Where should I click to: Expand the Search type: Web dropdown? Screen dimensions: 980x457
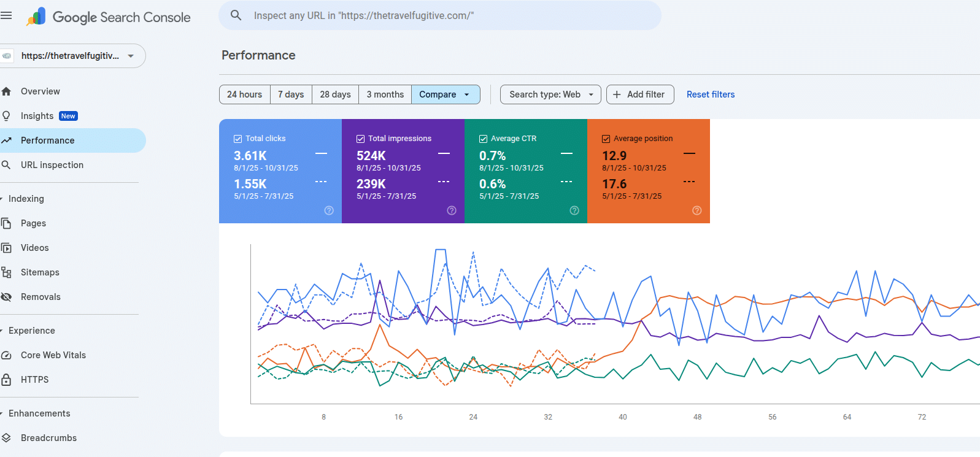(x=550, y=94)
